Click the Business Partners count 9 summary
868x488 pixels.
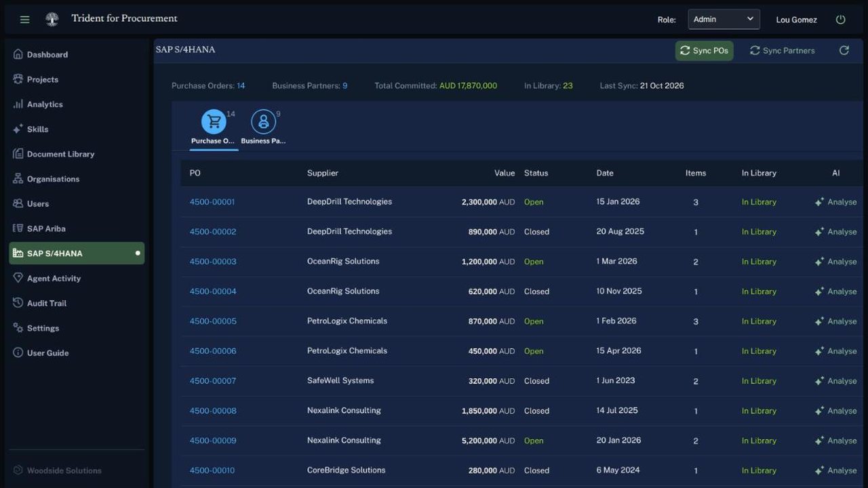[310, 85]
